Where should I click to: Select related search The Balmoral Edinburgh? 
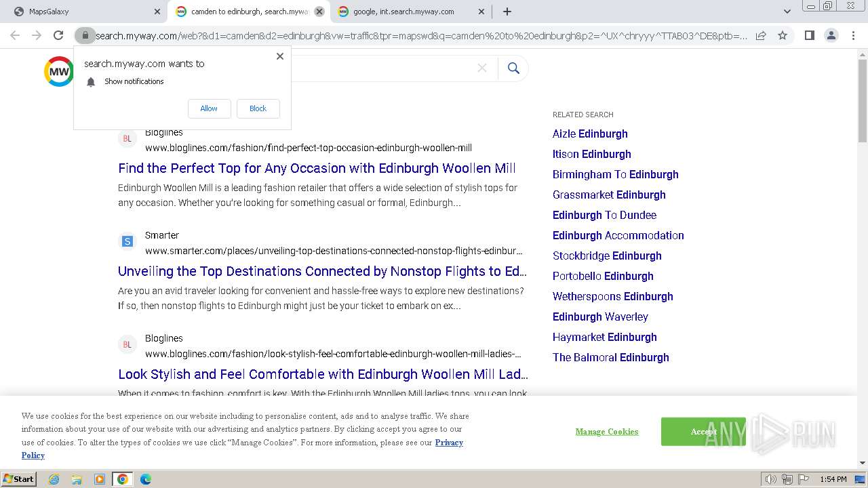point(611,357)
